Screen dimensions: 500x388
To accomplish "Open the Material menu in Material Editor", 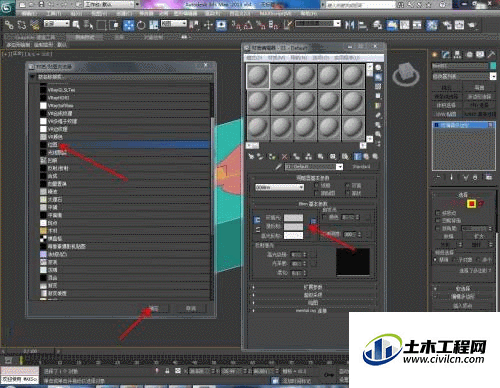I will (x=277, y=58).
